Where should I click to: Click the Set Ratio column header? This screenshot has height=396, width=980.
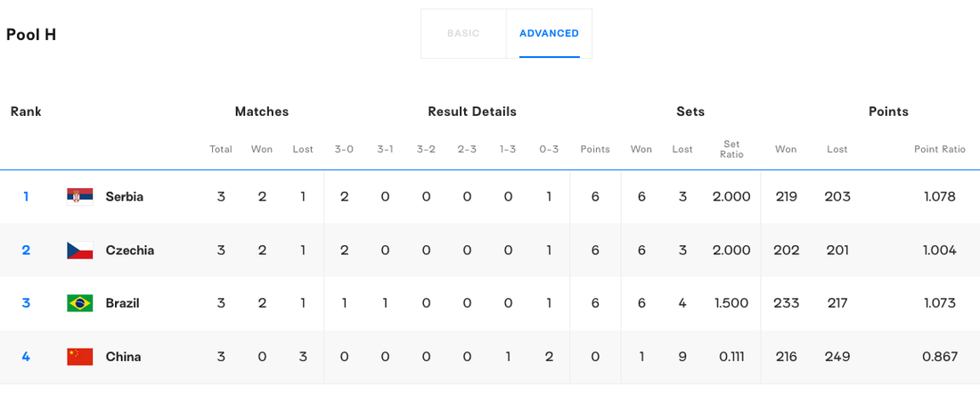click(x=731, y=149)
